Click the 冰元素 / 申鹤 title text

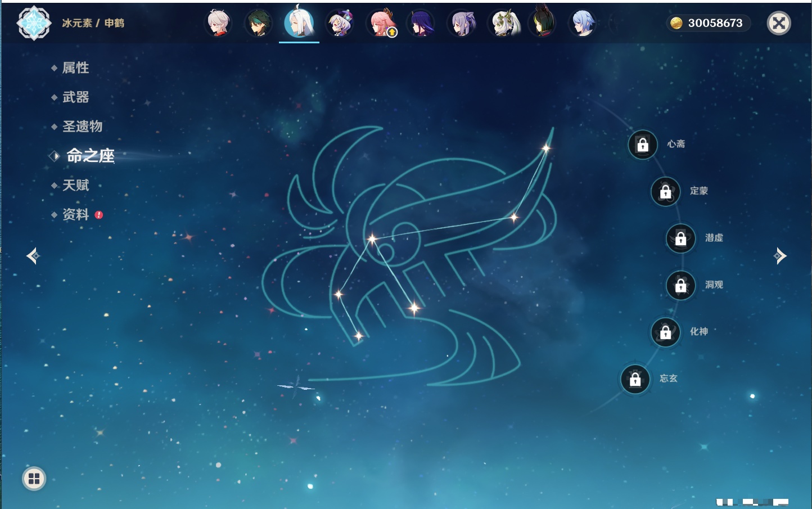coord(93,23)
